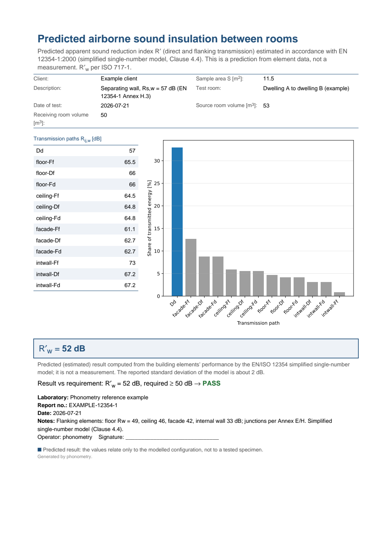The height and width of the screenshot is (555, 392).
Task: Click the sample area value 11.5
Action: coord(269,78)
